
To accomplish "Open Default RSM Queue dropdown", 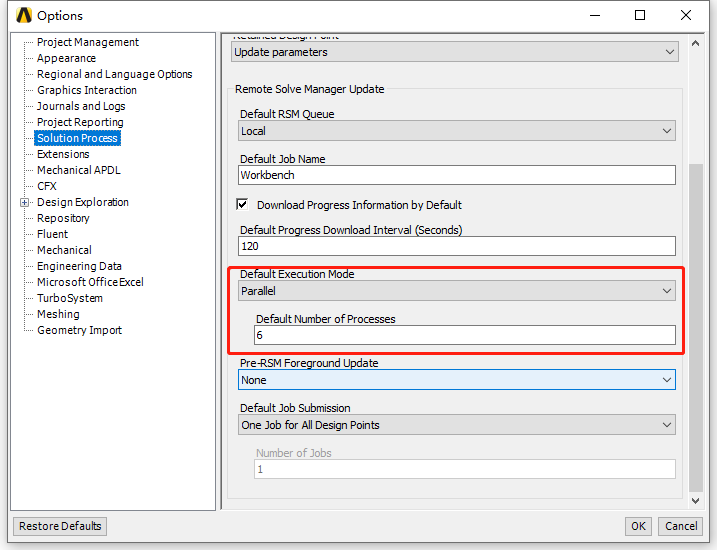I will click(x=456, y=131).
